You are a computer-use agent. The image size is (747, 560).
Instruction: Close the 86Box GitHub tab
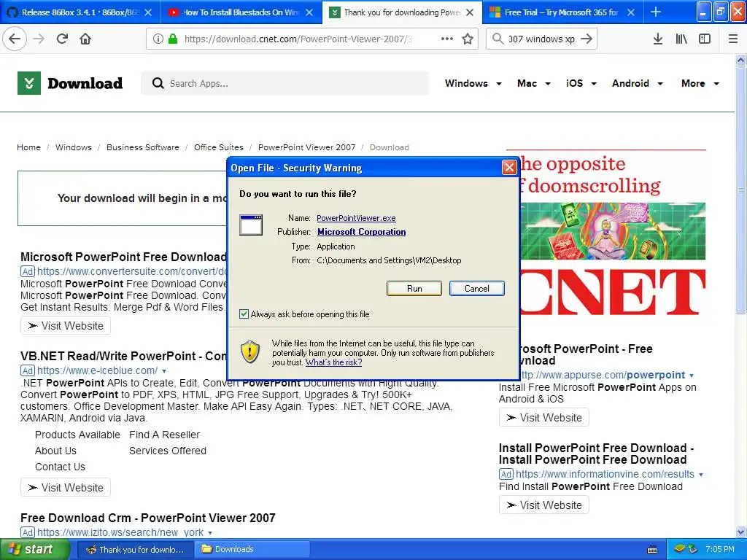(148, 12)
